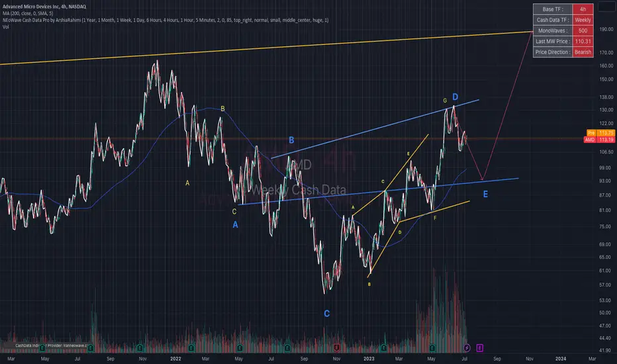Click the red '110.31' table value

coord(583,41)
